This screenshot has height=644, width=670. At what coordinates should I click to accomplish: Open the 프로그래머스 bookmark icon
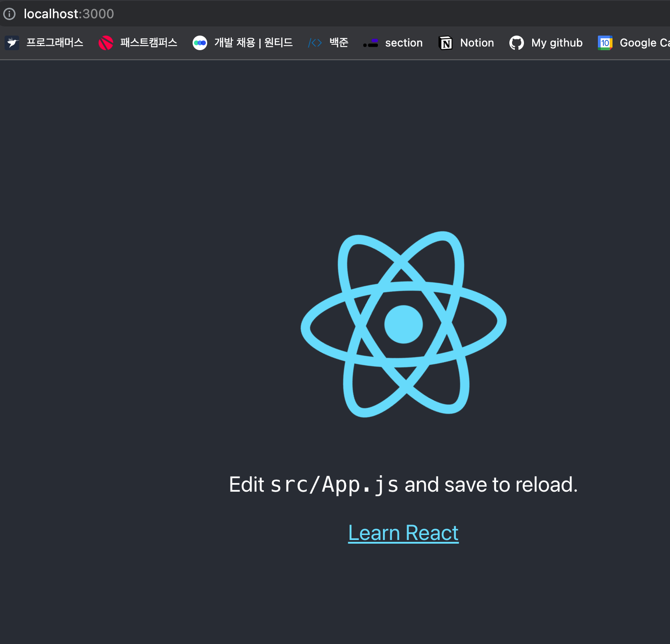click(x=12, y=43)
